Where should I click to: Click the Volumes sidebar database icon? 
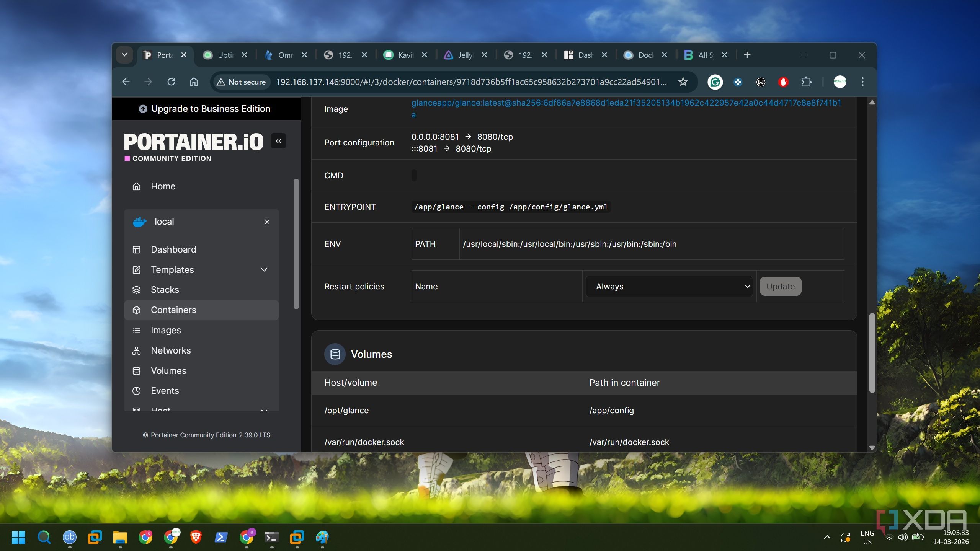coord(136,371)
